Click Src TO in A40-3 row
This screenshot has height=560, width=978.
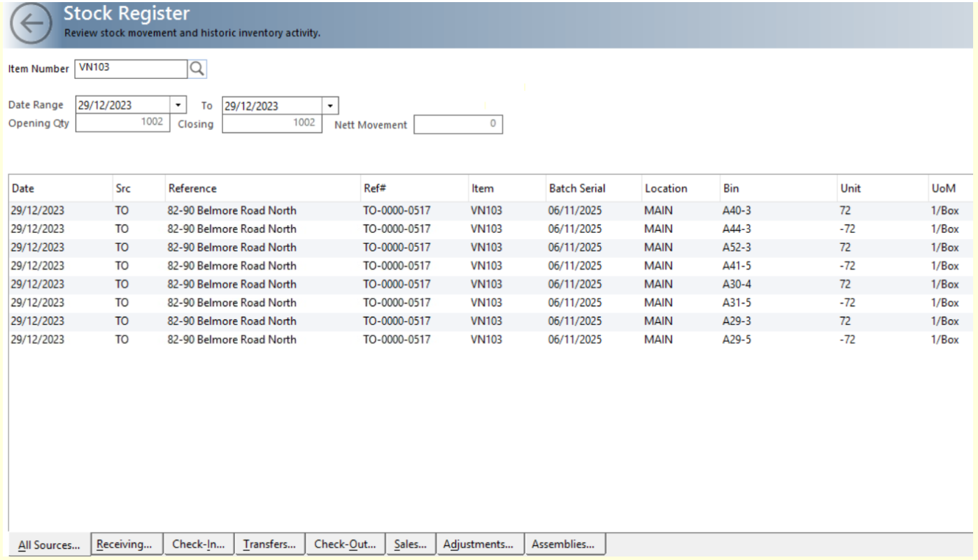[122, 210]
